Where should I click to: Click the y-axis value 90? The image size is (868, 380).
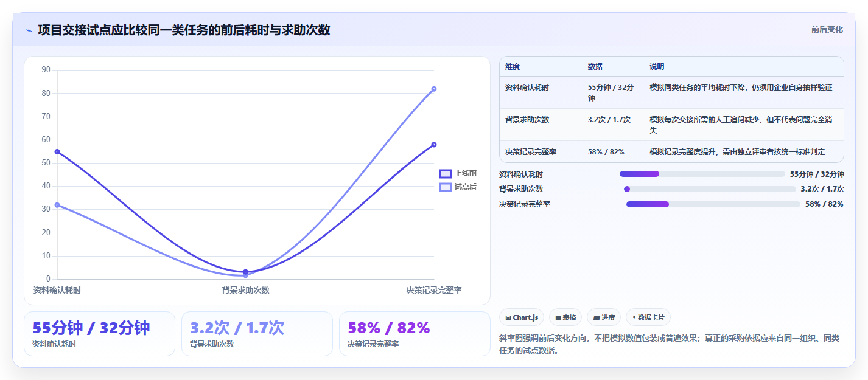tap(46, 70)
